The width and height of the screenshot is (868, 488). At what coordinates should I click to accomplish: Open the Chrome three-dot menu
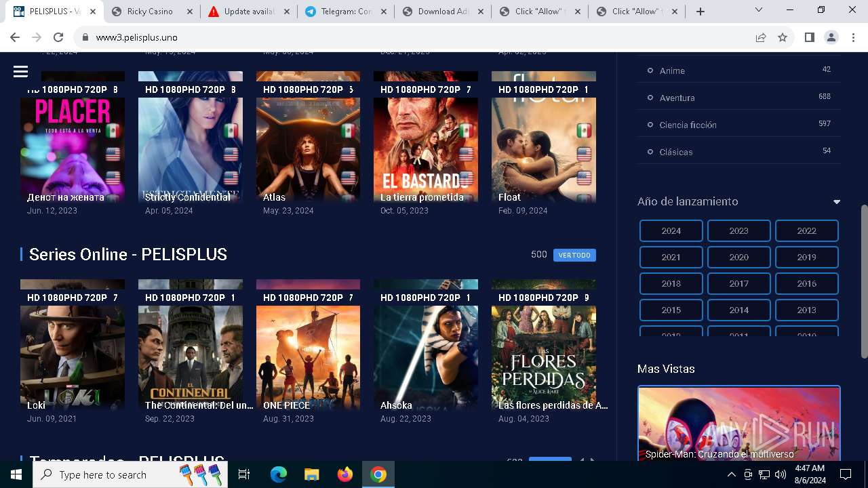pyautogui.click(x=854, y=37)
